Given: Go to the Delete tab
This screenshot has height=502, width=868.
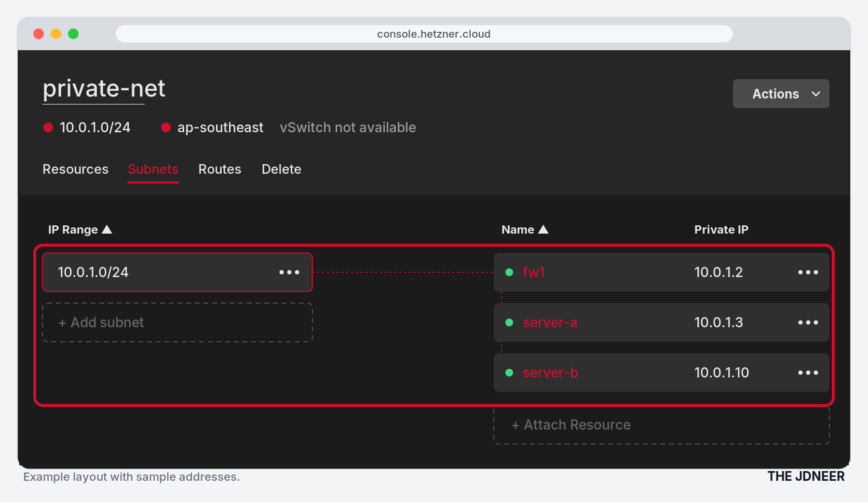Looking at the screenshot, I should 282,169.
